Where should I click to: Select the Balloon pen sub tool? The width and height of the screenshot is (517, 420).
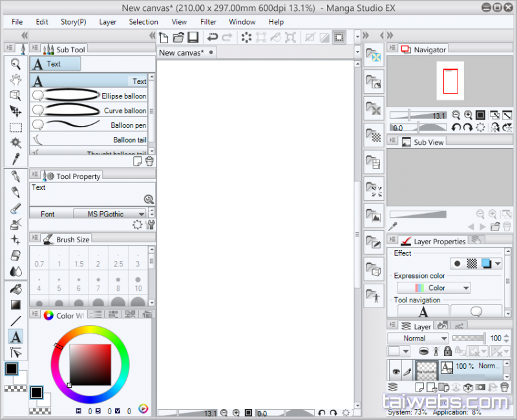pyautogui.click(x=89, y=125)
